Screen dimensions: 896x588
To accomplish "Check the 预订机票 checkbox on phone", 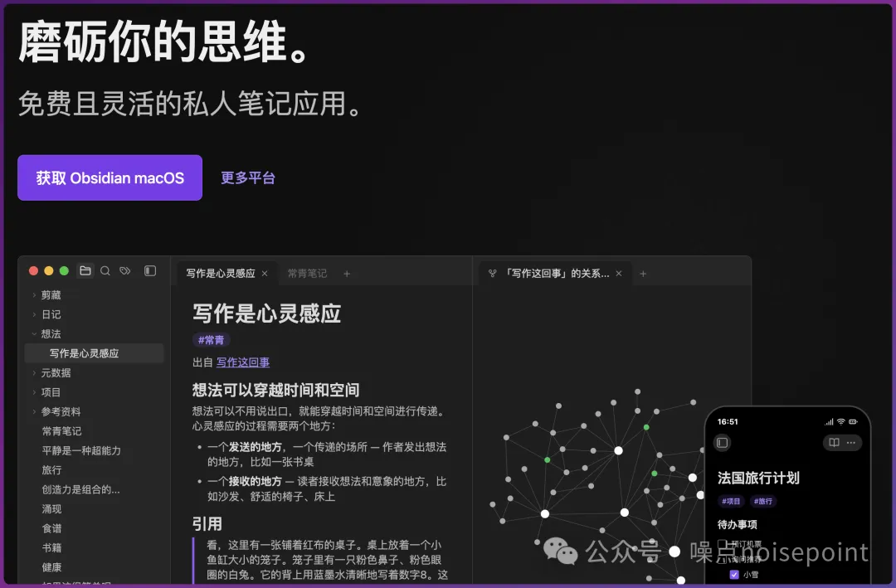I will coord(723,543).
